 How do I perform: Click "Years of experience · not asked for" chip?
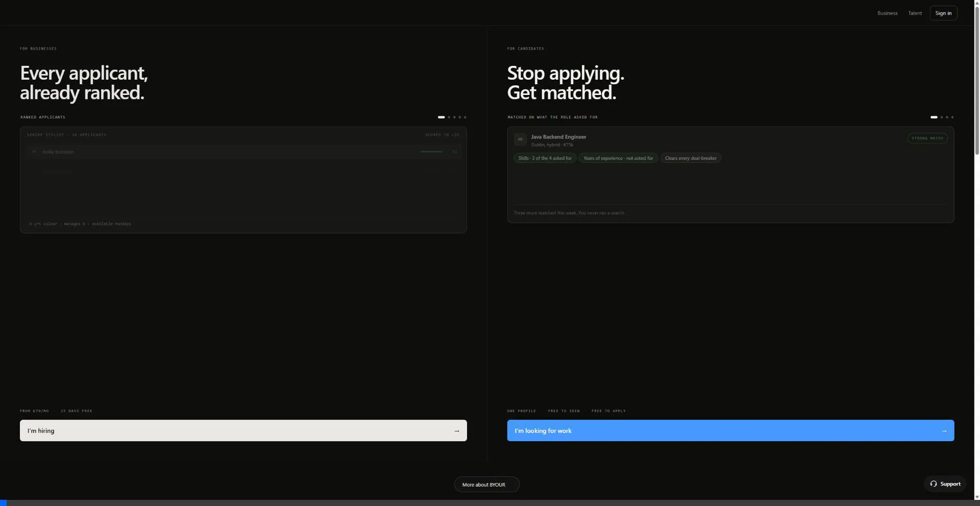click(618, 158)
